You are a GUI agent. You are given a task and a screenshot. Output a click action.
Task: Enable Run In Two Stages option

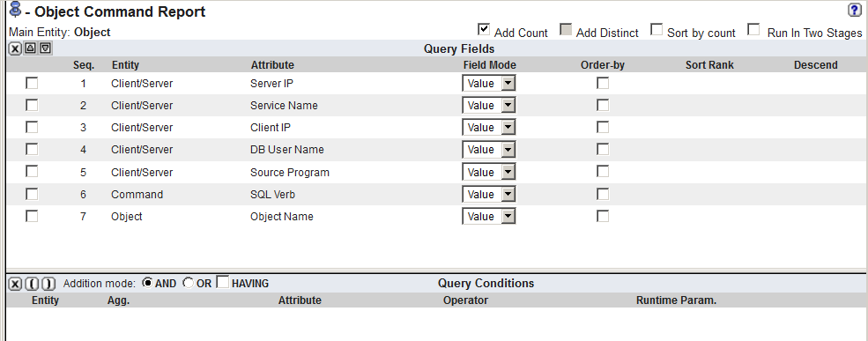753,29
